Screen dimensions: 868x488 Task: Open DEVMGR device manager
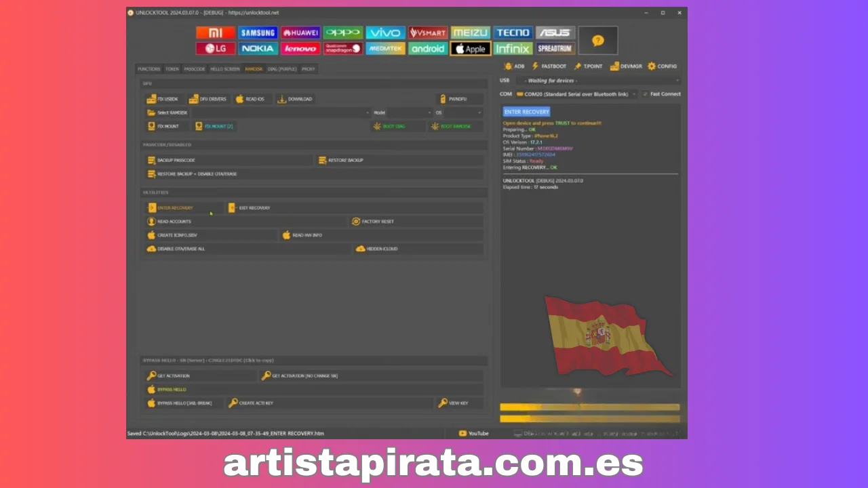626,66
